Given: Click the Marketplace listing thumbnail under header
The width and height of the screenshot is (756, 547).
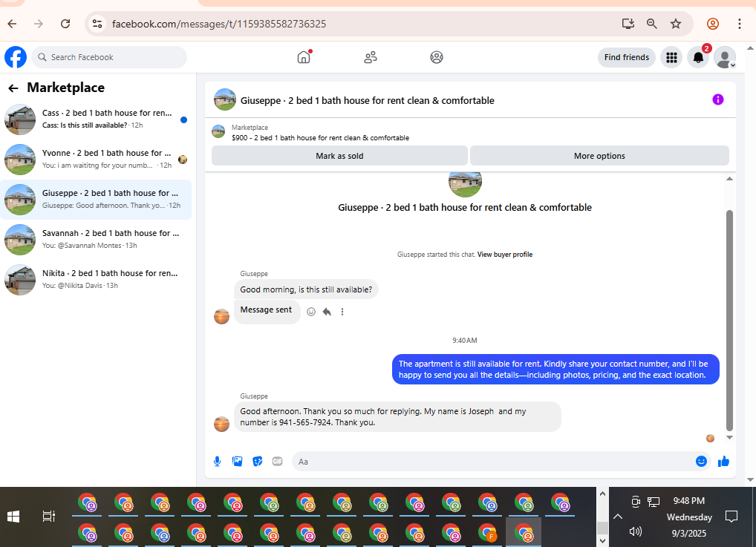Looking at the screenshot, I should point(218,131).
